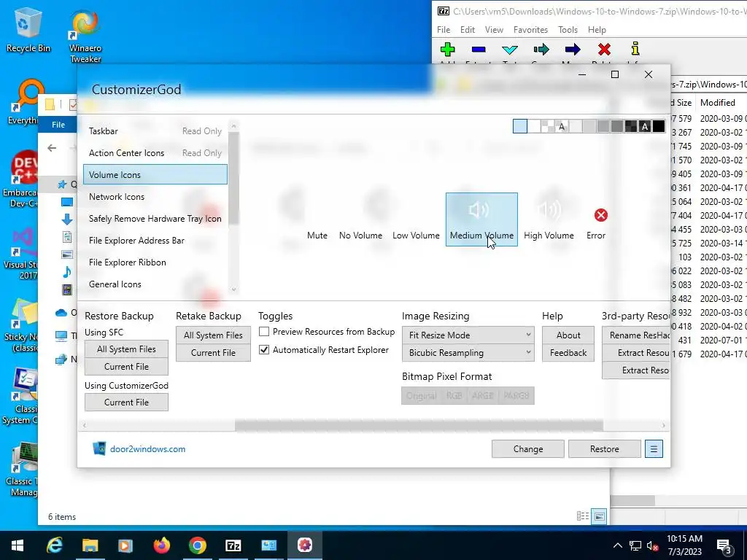Open Google Chrome from the taskbar

coord(197,545)
